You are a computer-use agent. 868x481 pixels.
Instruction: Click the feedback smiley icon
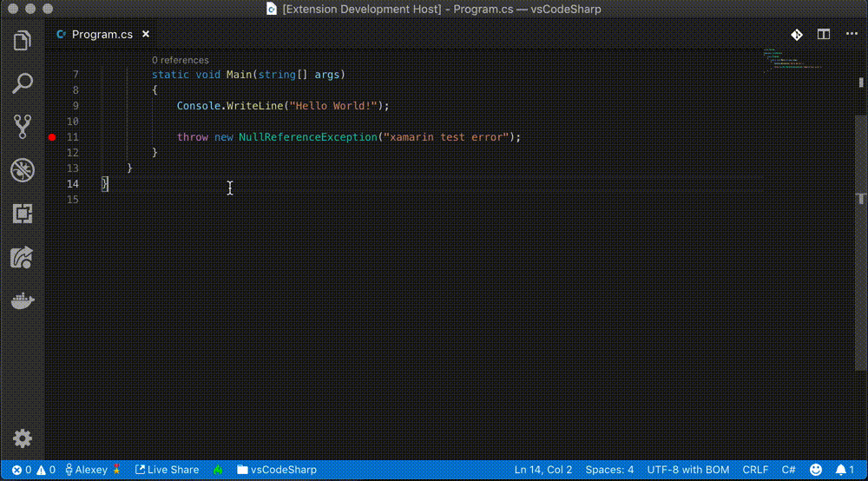[816, 470]
